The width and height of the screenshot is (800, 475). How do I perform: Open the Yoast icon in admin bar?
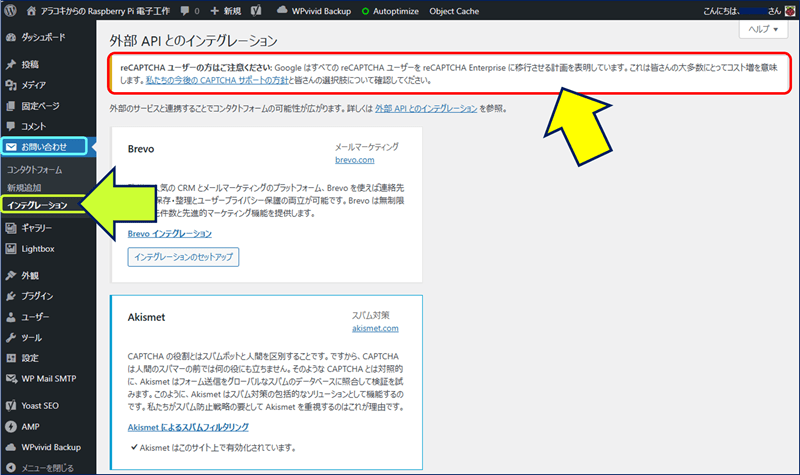pyautogui.click(x=256, y=11)
